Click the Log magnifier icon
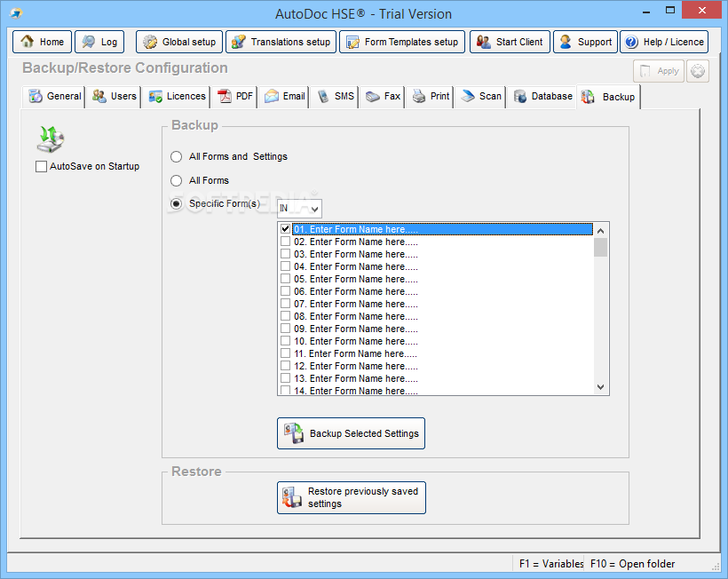The image size is (728, 579). 89,42
